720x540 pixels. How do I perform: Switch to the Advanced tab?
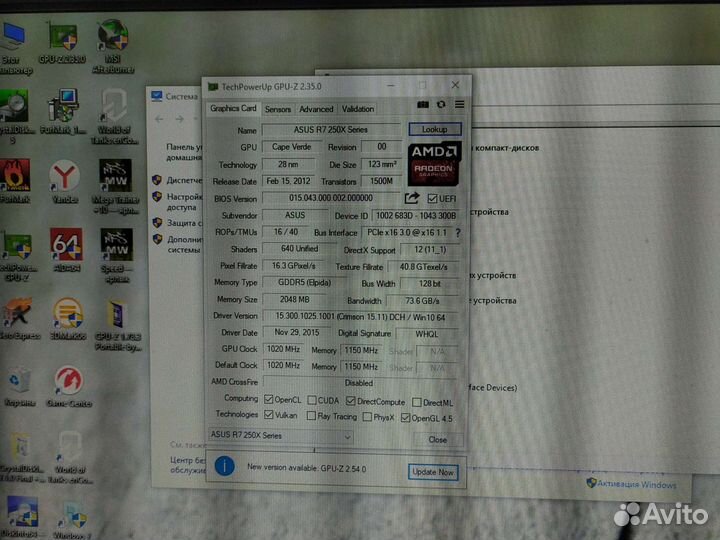[316, 109]
